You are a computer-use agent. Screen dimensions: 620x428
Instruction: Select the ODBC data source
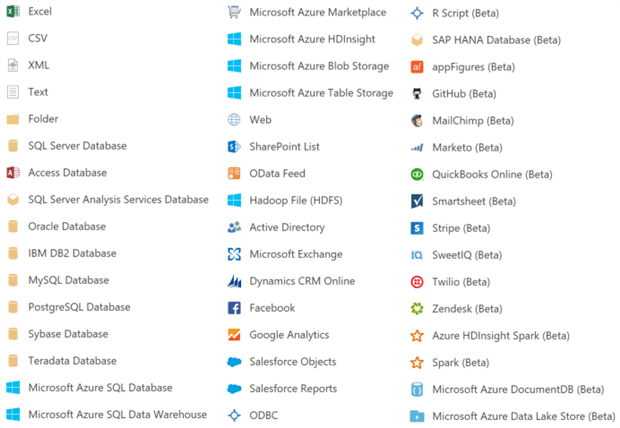[x=253, y=415]
